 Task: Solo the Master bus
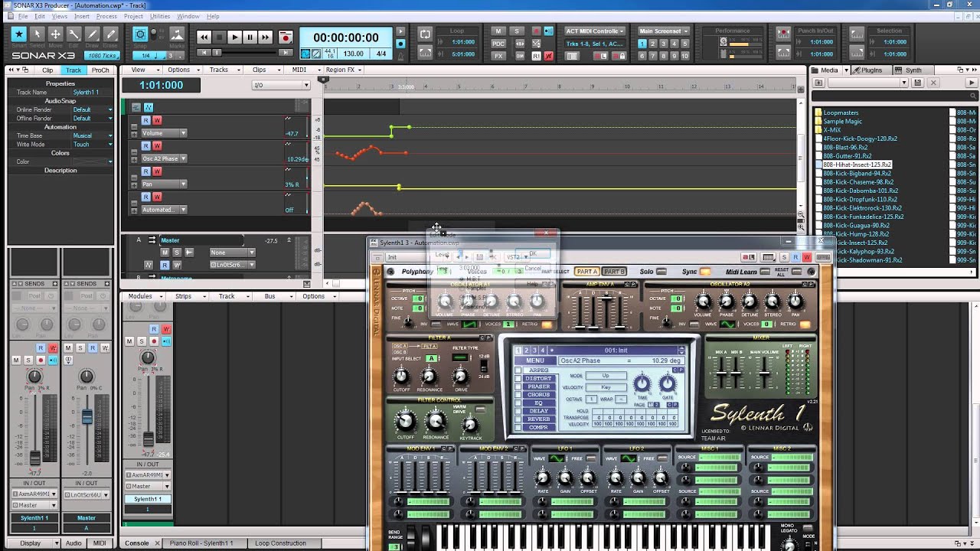(x=176, y=252)
